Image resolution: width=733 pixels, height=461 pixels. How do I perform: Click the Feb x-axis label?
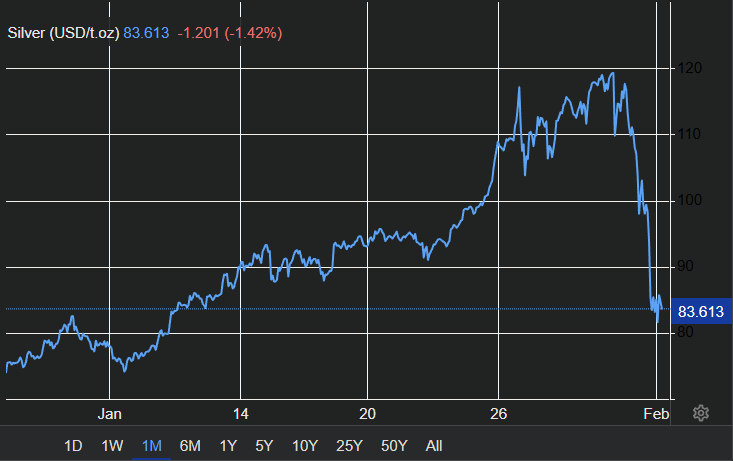point(656,414)
